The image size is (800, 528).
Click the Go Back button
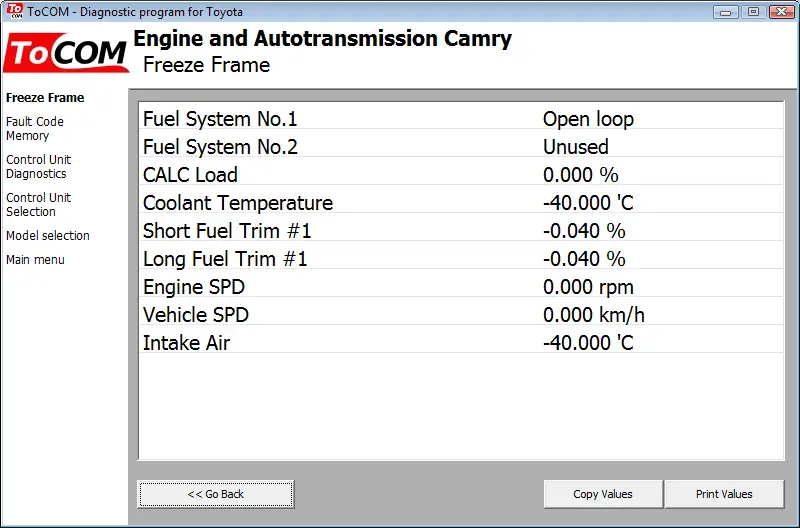click(x=216, y=494)
